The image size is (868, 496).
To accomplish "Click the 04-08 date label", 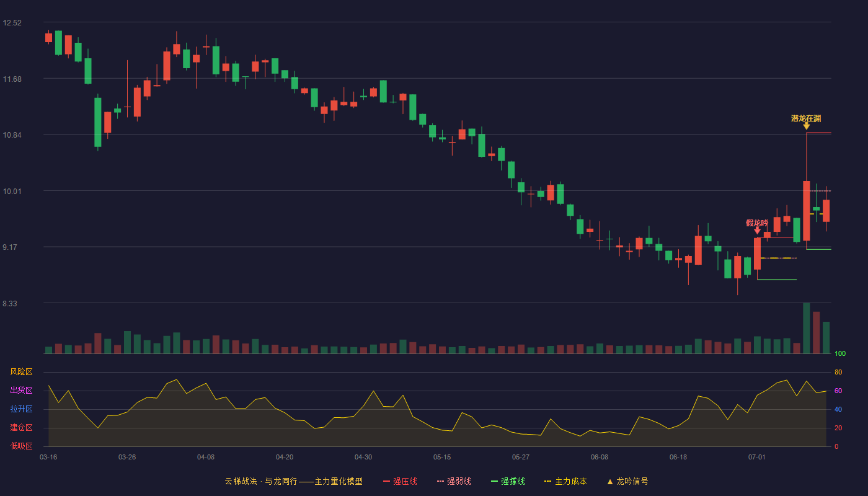I will point(206,457).
